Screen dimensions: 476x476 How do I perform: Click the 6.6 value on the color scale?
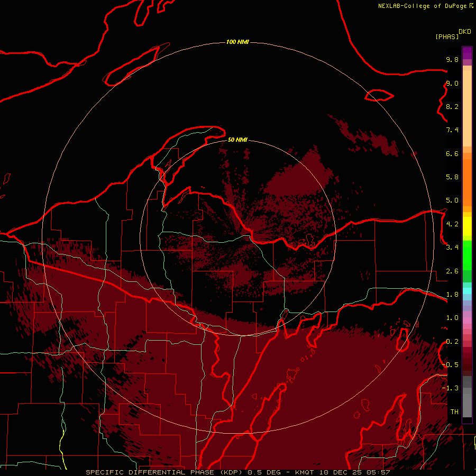452,153
